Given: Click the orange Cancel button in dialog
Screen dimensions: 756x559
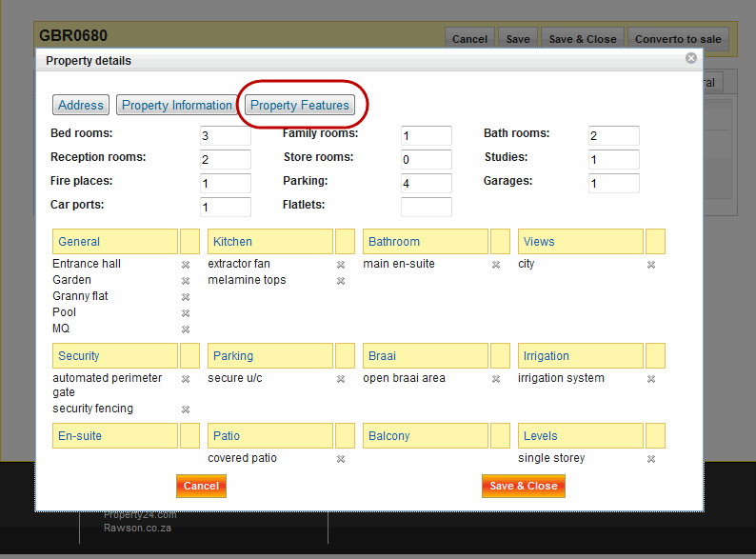Looking at the screenshot, I should (x=201, y=486).
